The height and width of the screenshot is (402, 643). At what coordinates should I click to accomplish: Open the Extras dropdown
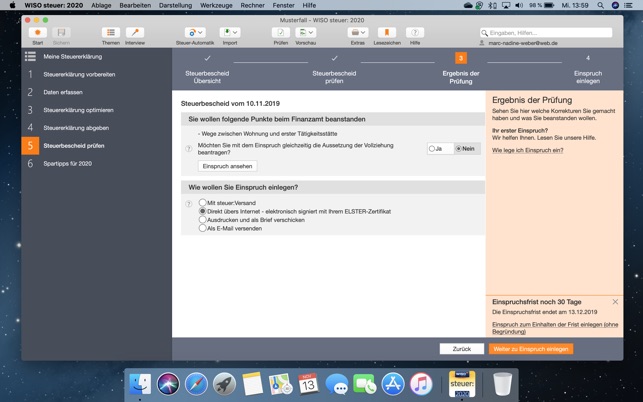point(358,32)
